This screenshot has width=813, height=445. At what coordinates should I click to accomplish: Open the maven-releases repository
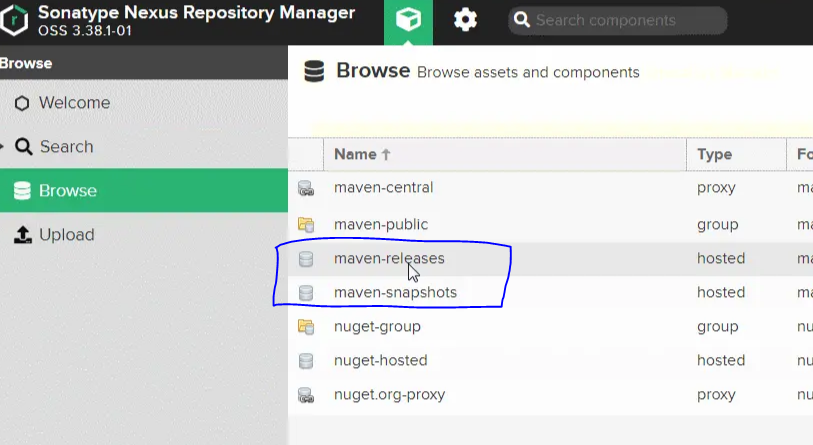389,258
